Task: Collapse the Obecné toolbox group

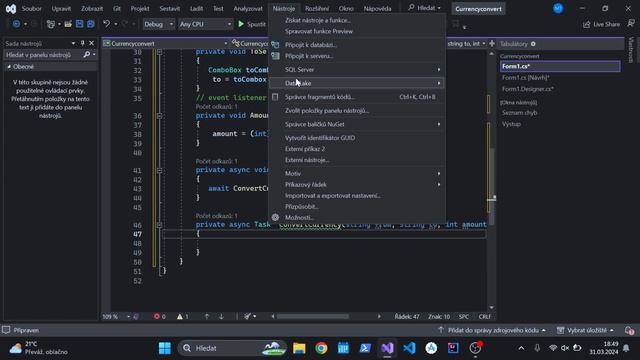Action: 9,67
